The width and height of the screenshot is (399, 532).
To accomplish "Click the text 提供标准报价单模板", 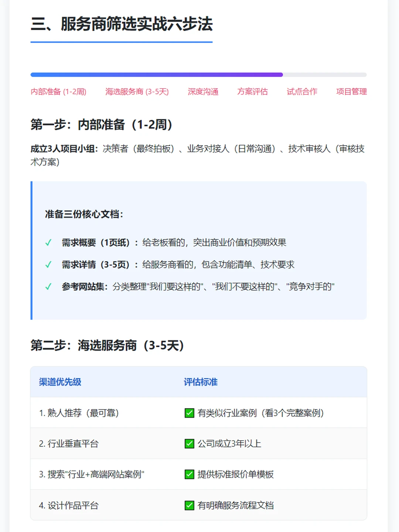I will (x=236, y=474).
